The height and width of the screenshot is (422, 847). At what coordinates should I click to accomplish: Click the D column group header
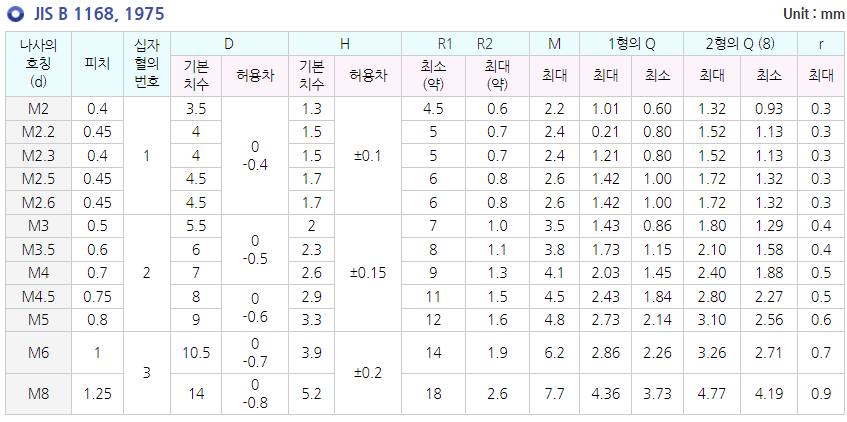point(229,44)
